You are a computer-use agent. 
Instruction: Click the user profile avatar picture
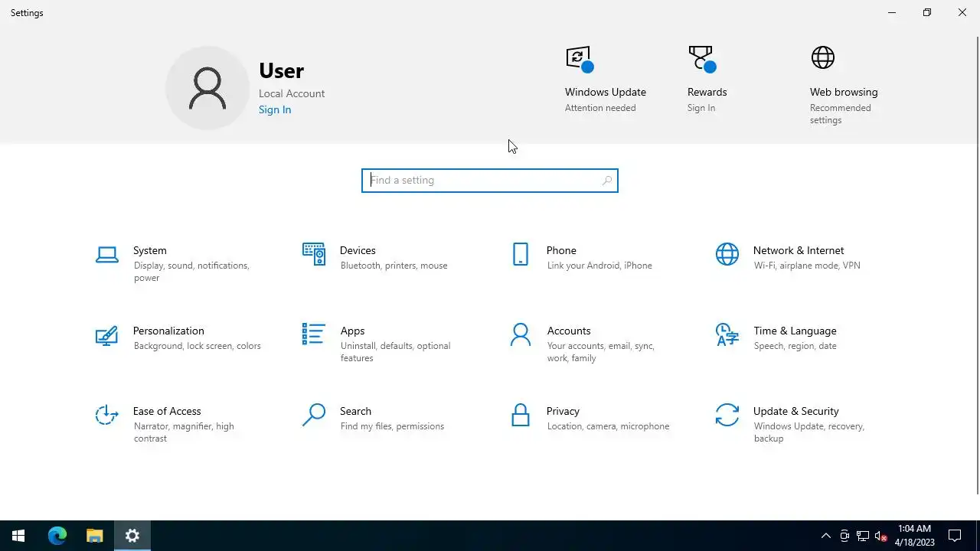click(207, 88)
